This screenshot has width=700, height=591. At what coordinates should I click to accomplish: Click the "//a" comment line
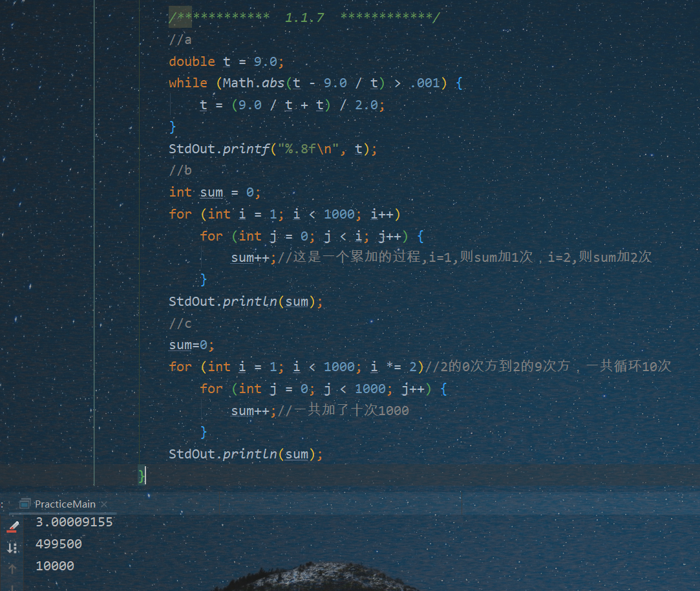tap(180, 39)
